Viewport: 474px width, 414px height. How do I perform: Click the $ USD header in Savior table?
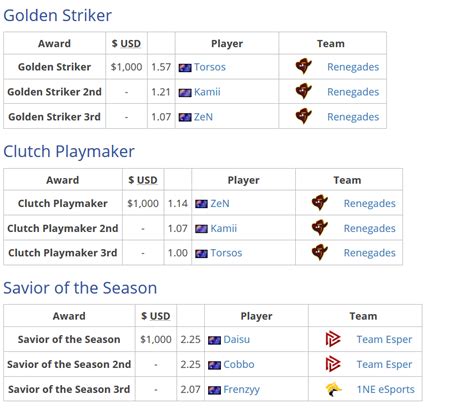[x=156, y=316]
